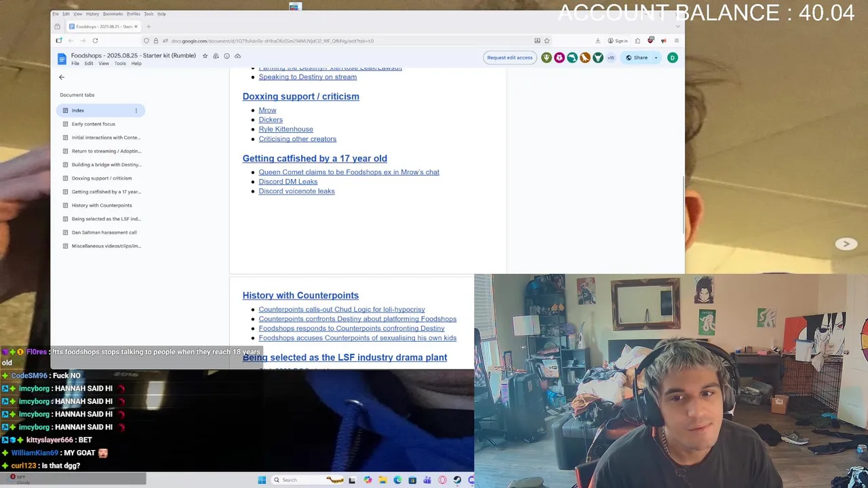Click the browser address bar URL
Viewport: 868px width, 488px height.
coord(273,41)
